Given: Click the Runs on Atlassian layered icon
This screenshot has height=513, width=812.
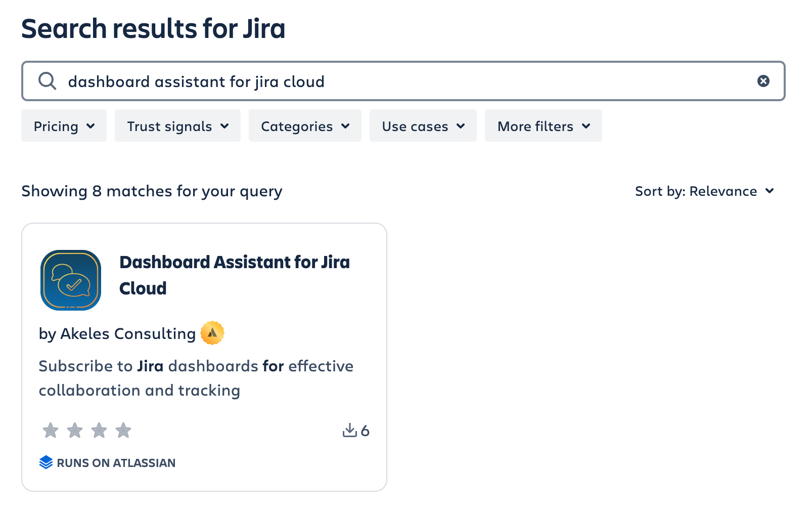Looking at the screenshot, I should [46, 462].
